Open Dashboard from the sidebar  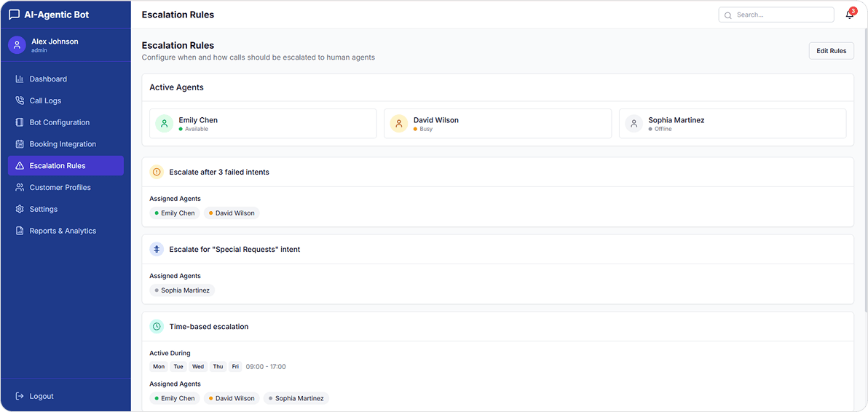(48, 79)
